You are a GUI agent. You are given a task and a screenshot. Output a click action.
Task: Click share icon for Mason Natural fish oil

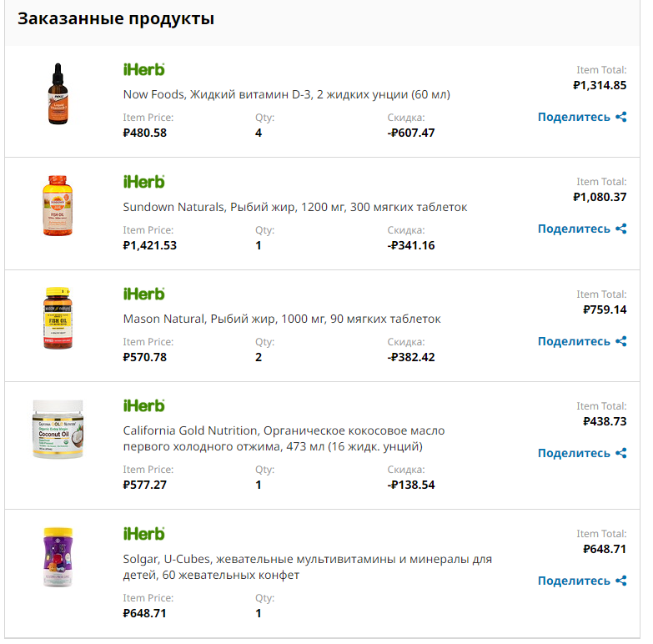point(620,341)
